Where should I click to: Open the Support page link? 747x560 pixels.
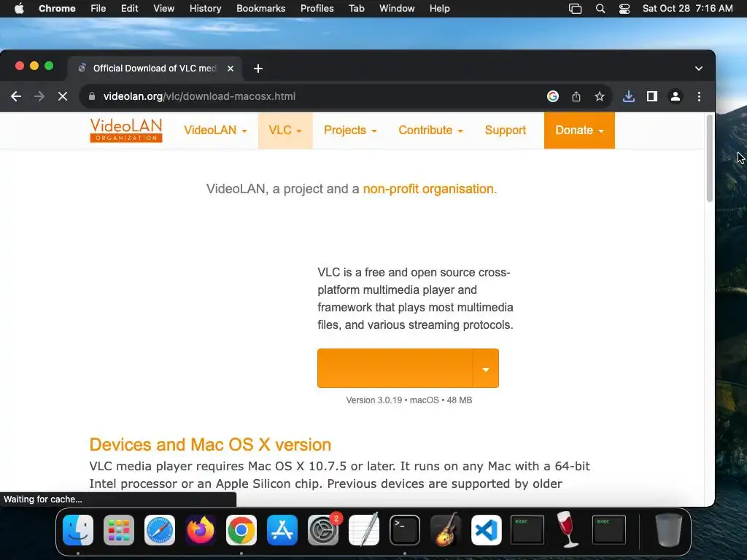(x=505, y=131)
